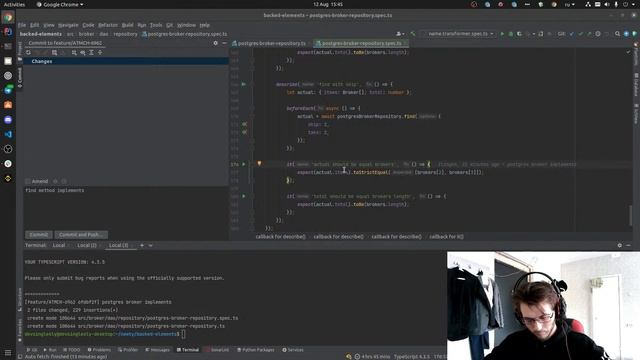The image size is (640, 360).
Task: Open the Services tool window tab
Action: [293, 350]
